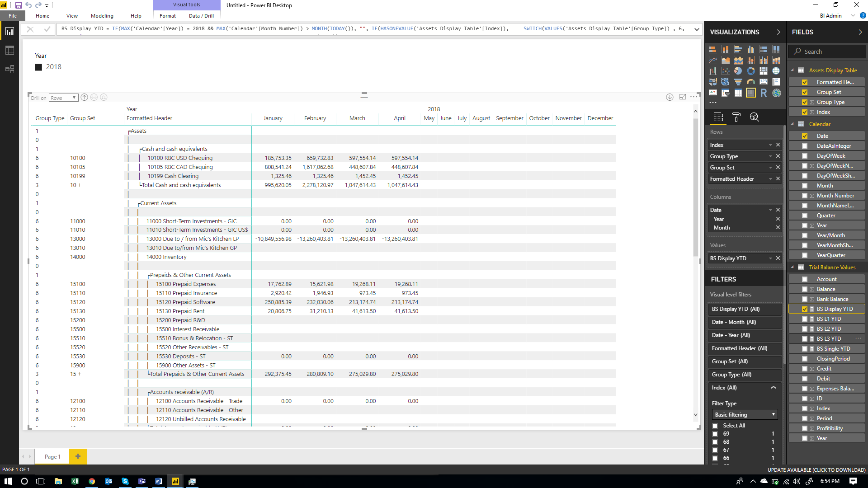868x488 pixels.
Task: Collapse the Fields pane chevron
Action: [860, 32]
